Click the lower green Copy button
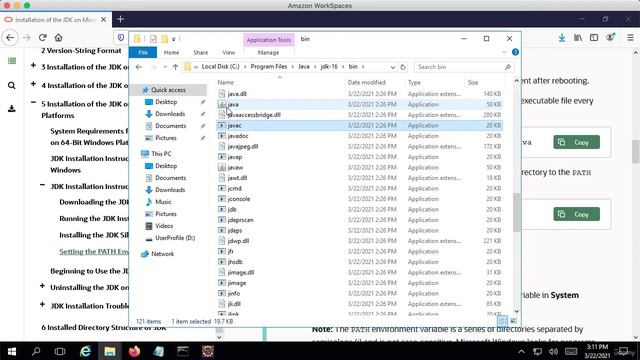The width and height of the screenshot is (640, 360). [x=576, y=214]
